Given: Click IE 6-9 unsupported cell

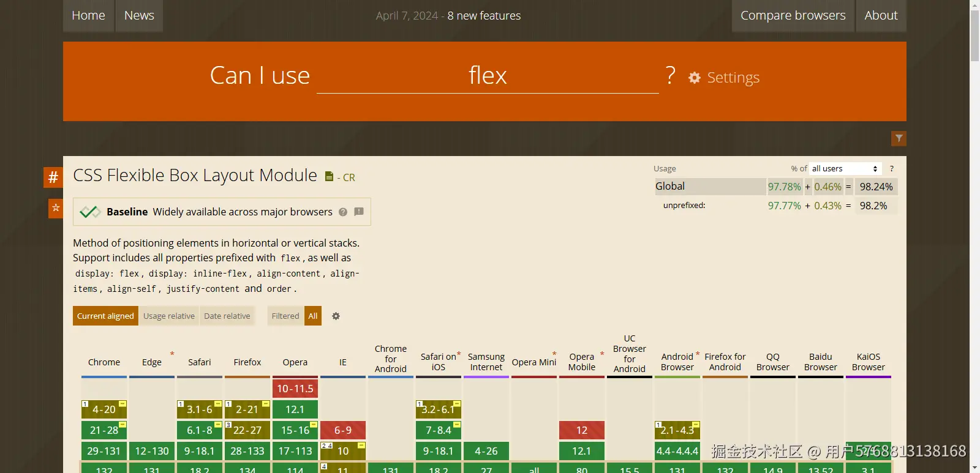Looking at the screenshot, I should (343, 430).
